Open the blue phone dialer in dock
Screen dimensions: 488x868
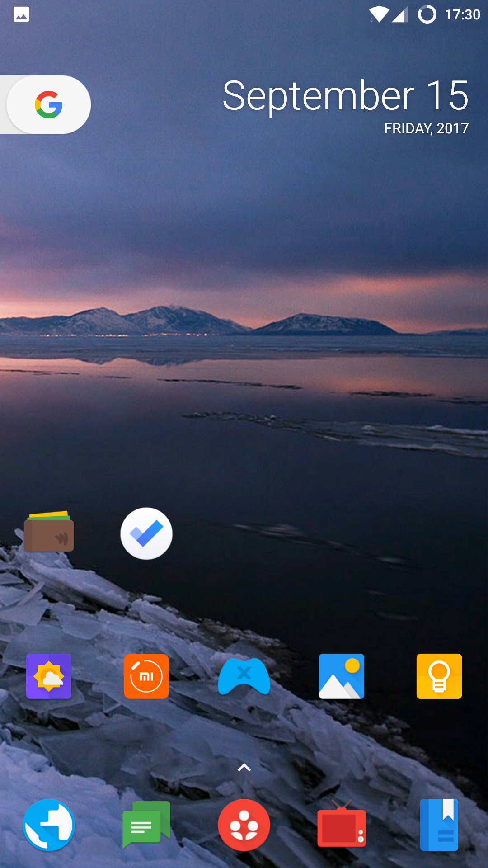pos(49,825)
